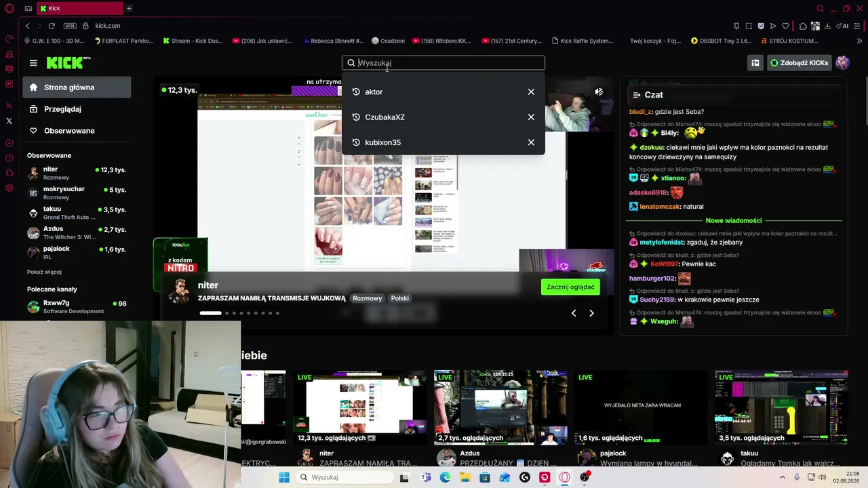
Task: Remove 'aktor' from search history
Action: coord(531,91)
